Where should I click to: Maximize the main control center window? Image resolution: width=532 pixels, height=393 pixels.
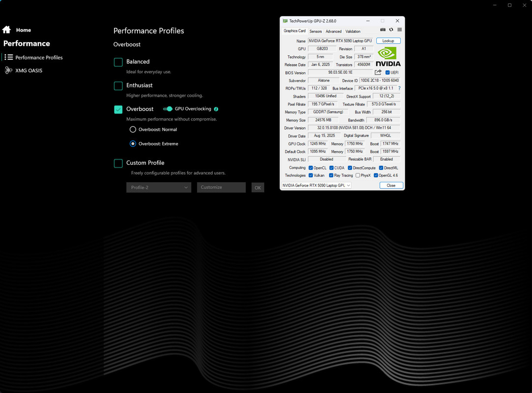pyautogui.click(x=509, y=5)
